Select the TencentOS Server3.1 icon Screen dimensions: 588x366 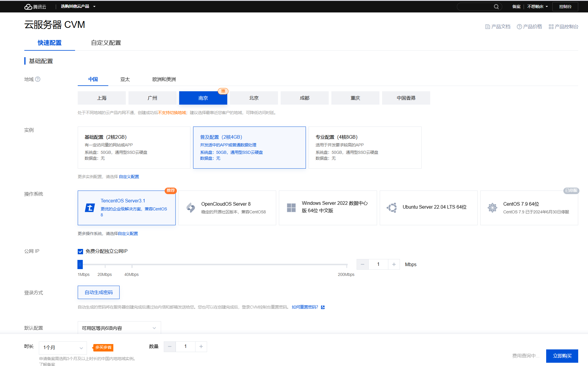point(90,208)
